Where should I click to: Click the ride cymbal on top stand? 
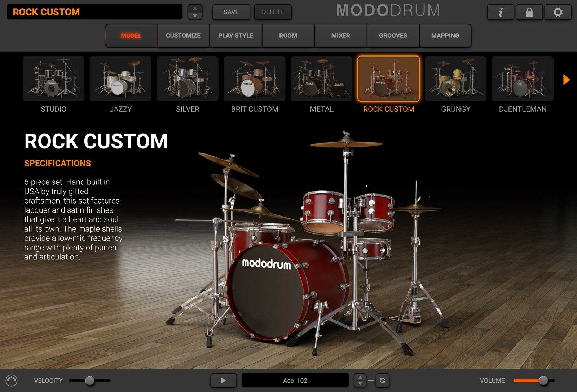point(346,144)
